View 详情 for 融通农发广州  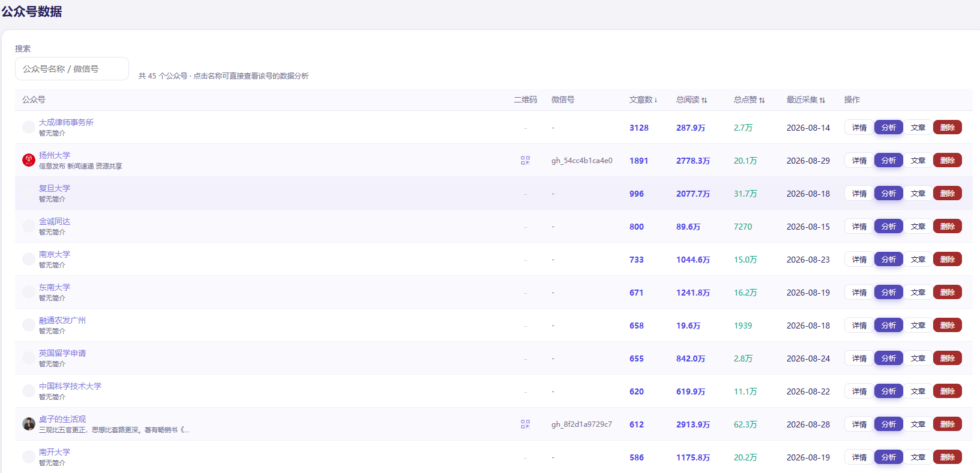tap(859, 326)
